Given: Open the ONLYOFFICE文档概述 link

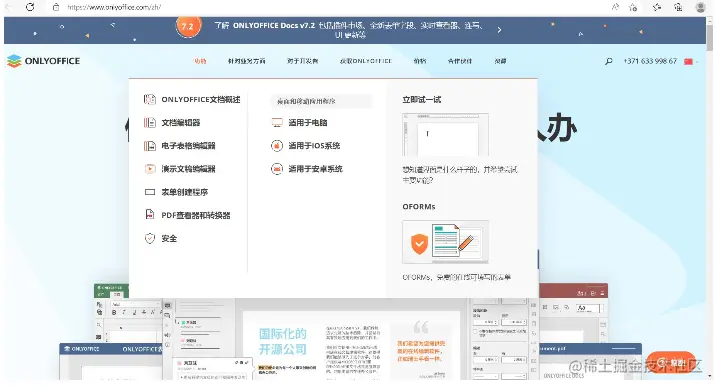Looking at the screenshot, I should (x=201, y=100).
